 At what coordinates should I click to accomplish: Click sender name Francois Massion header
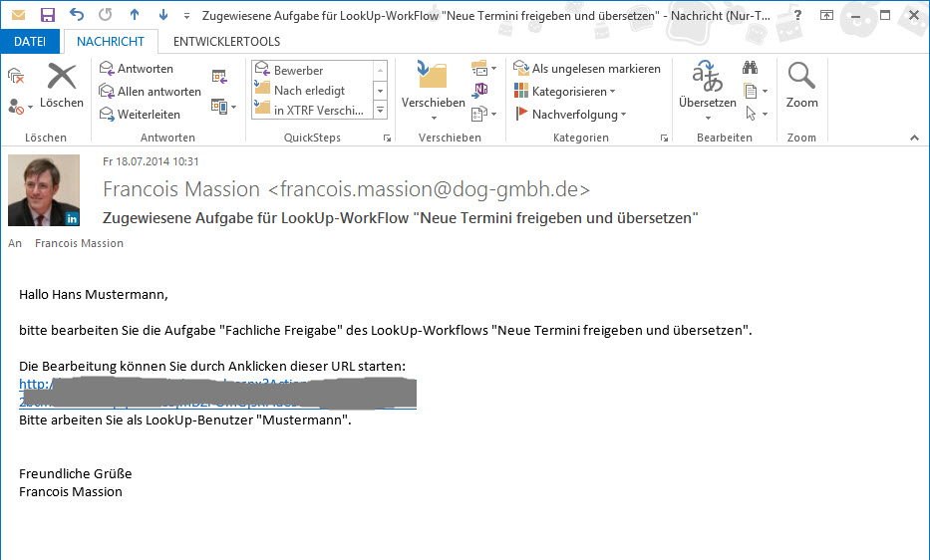pyautogui.click(x=346, y=189)
